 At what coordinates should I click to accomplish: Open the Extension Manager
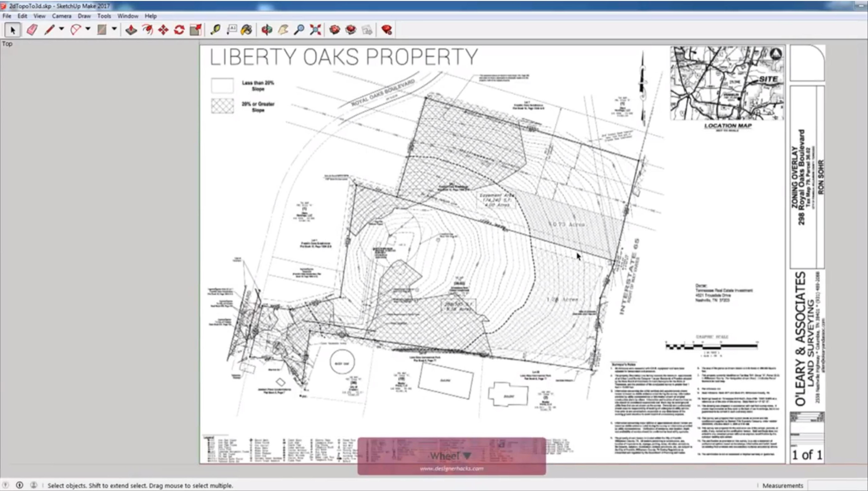pyautogui.click(x=386, y=30)
